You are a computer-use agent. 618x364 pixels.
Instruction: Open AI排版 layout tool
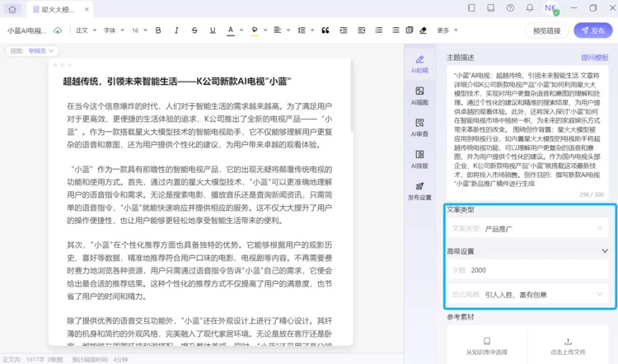pos(419,158)
